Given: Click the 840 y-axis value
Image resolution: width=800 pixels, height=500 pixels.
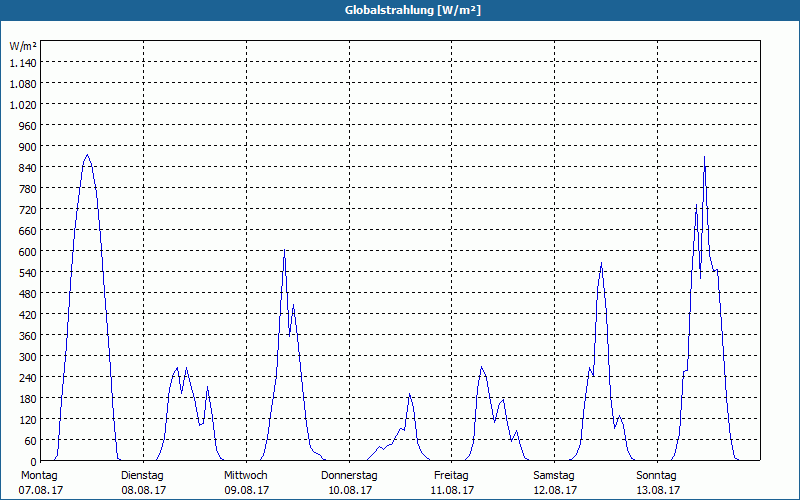Looking at the screenshot, I should [28, 168].
